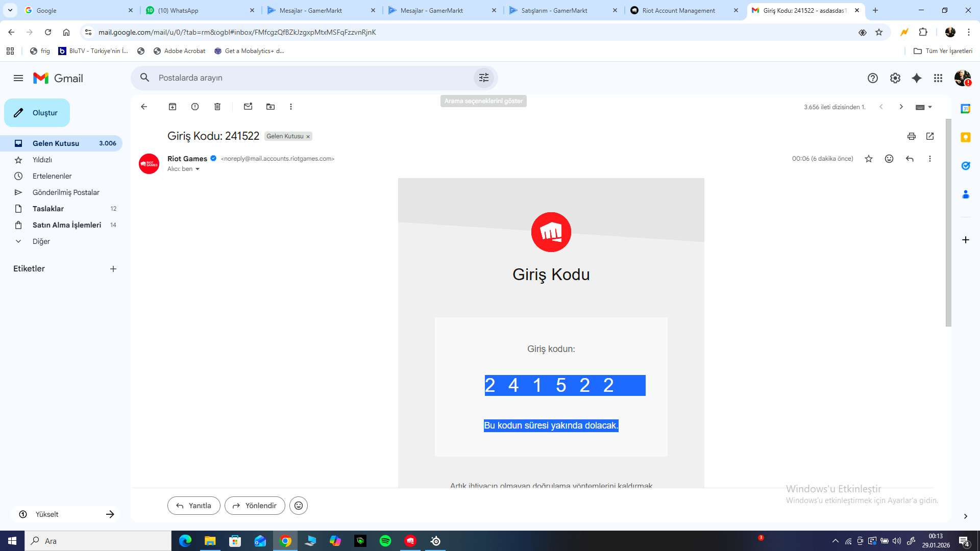The image size is (980, 551).
Task: Open the Taslaklar folder
Action: click(x=61, y=209)
